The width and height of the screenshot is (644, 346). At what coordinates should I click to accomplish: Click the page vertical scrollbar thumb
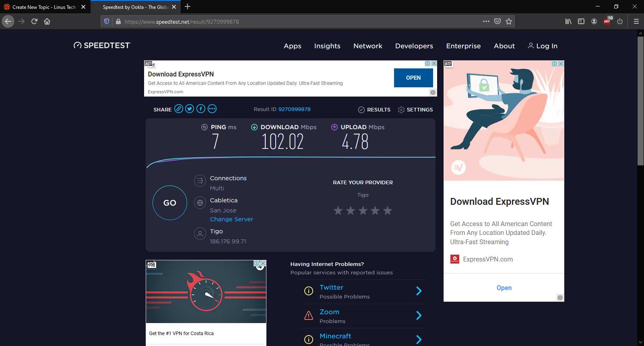pos(640,101)
